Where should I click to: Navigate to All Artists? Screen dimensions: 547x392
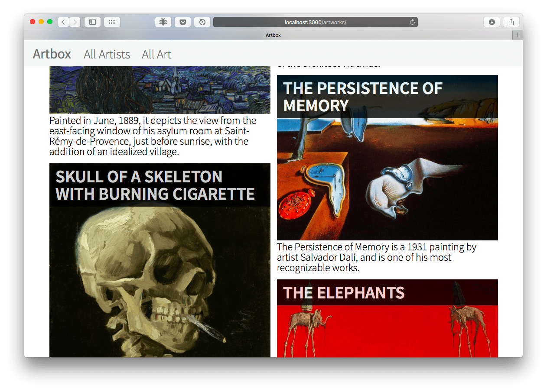pos(107,54)
